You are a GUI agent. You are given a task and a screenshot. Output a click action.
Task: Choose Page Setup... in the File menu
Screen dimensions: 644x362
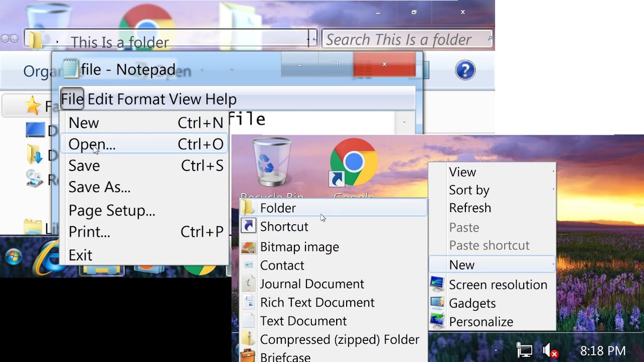point(144,210)
